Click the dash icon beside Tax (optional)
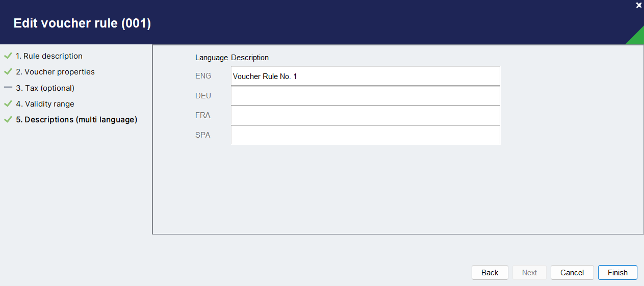 click(x=8, y=88)
